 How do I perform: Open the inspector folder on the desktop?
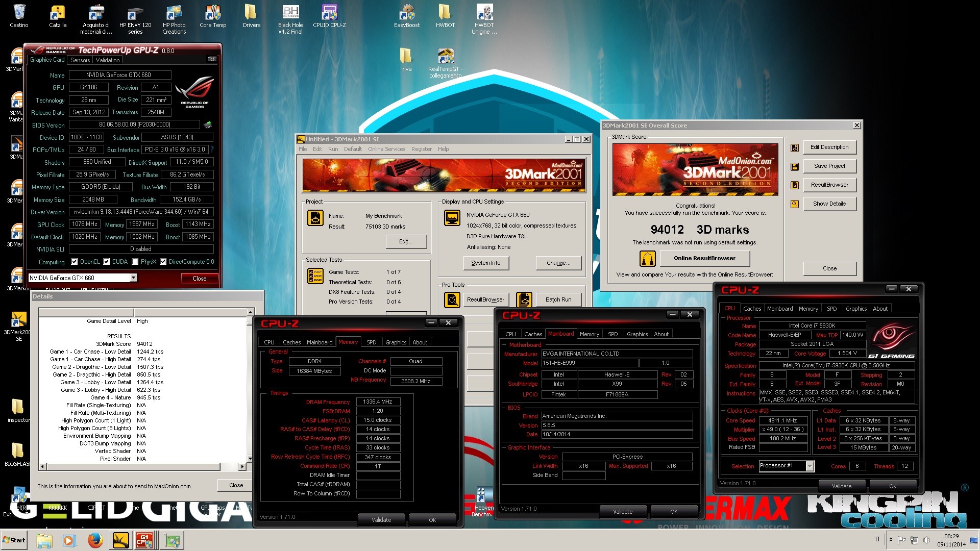point(18,410)
